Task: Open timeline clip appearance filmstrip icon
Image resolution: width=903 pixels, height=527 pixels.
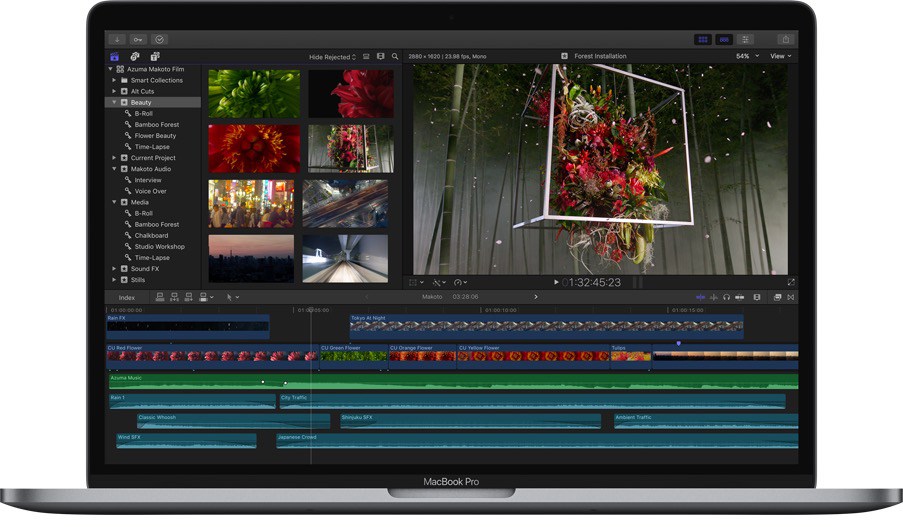Action: [757, 297]
